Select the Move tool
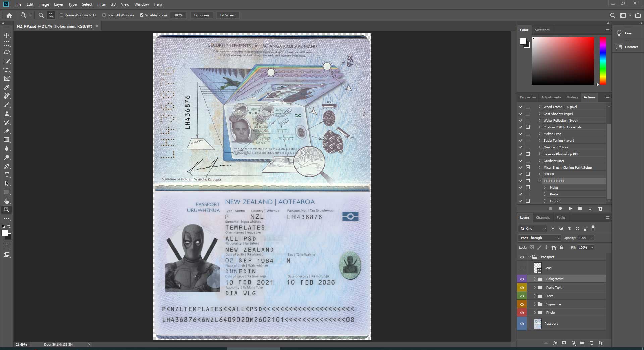This screenshot has width=644, height=350. (x=7, y=35)
